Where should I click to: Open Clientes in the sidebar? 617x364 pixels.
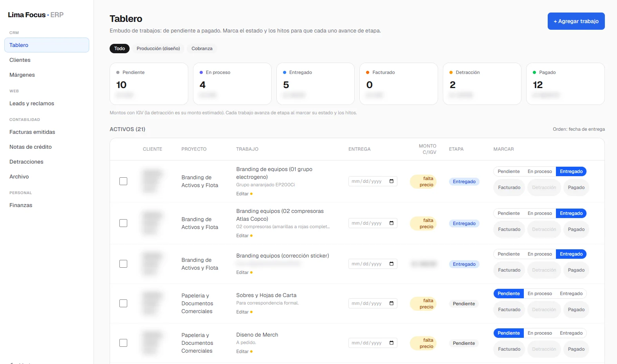pyautogui.click(x=47, y=60)
